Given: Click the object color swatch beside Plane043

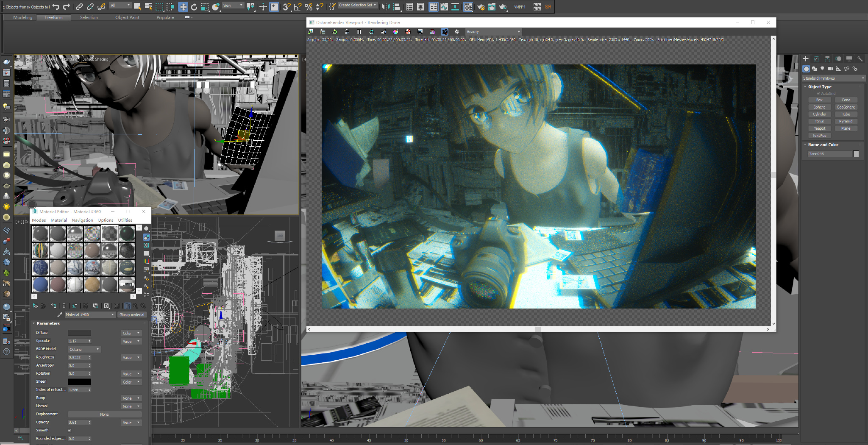Looking at the screenshot, I should 856,154.
